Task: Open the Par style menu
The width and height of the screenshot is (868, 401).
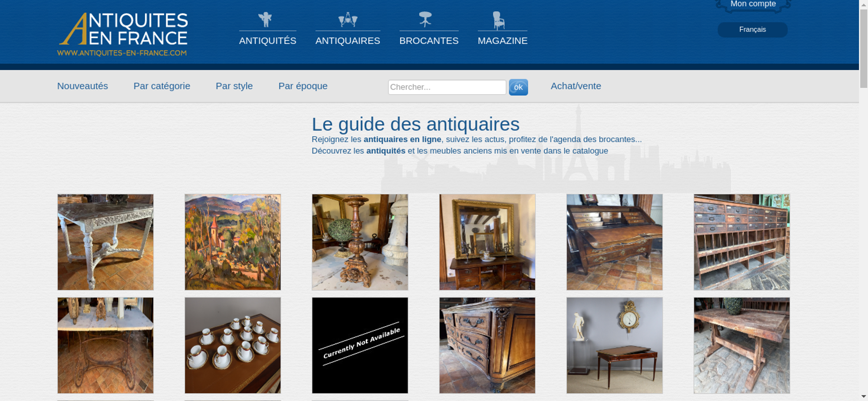Action: coord(234,86)
